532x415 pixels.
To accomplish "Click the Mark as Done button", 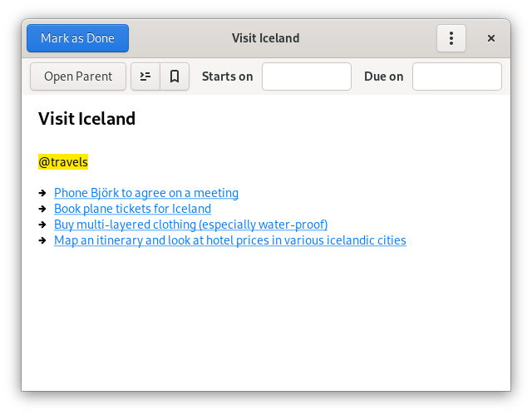I will [77, 38].
